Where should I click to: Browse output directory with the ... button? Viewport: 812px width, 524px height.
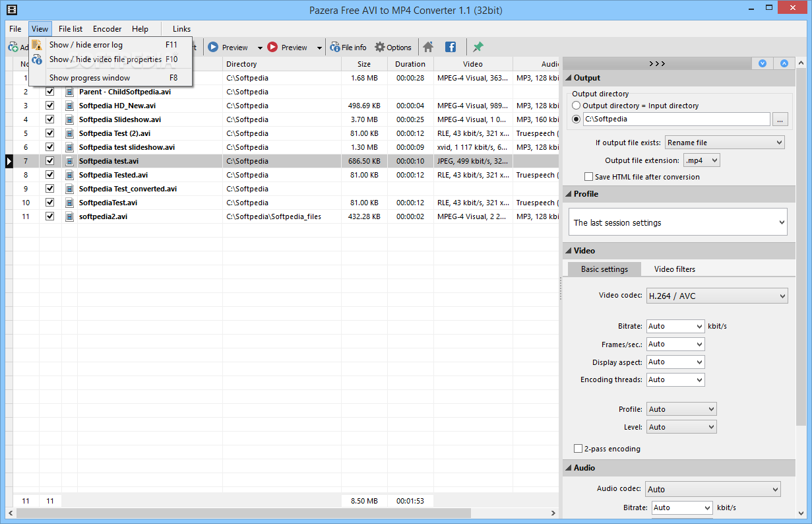pyautogui.click(x=780, y=119)
